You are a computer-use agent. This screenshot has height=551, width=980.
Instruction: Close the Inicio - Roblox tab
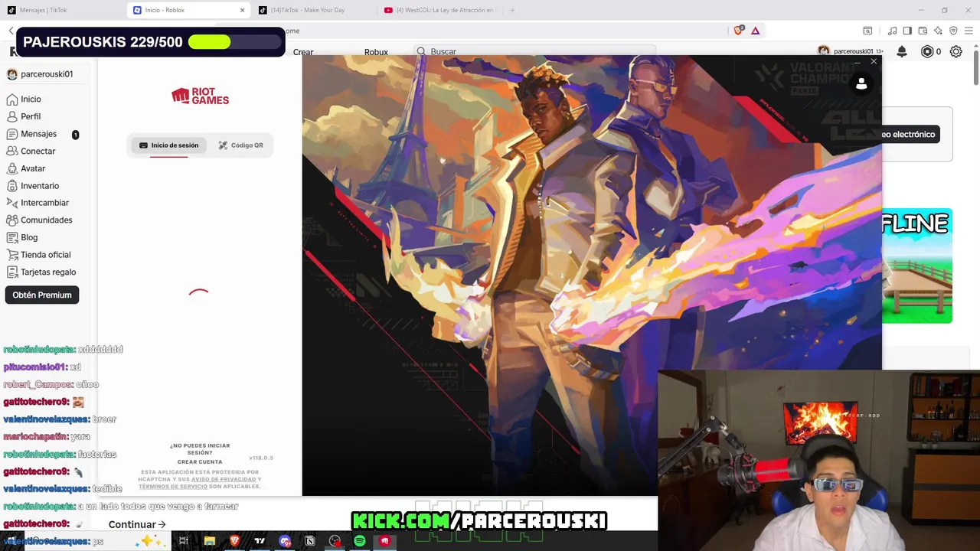pyautogui.click(x=243, y=10)
